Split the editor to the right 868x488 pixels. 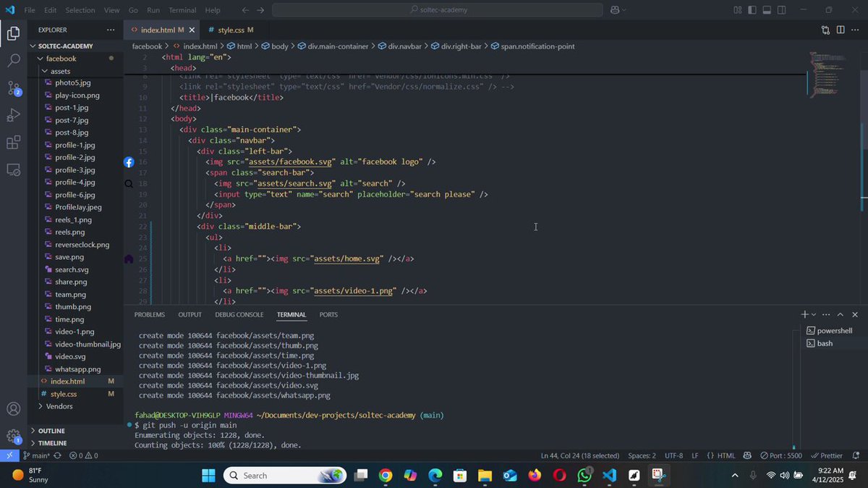click(x=841, y=30)
